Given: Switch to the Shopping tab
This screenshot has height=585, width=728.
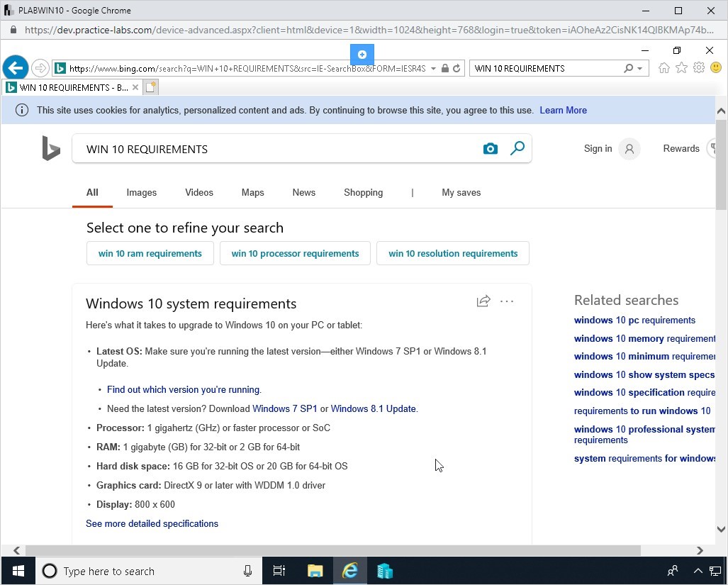Looking at the screenshot, I should point(363,192).
